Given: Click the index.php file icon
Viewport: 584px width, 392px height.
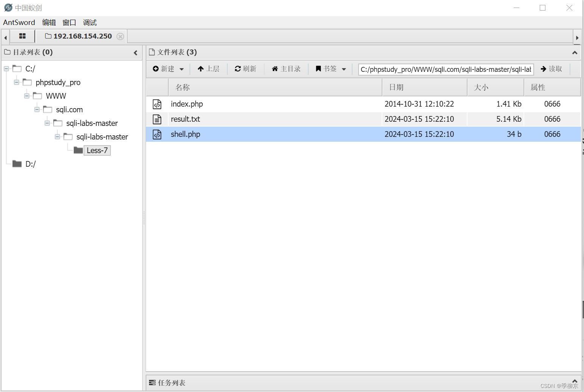Looking at the screenshot, I should coord(157,104).
